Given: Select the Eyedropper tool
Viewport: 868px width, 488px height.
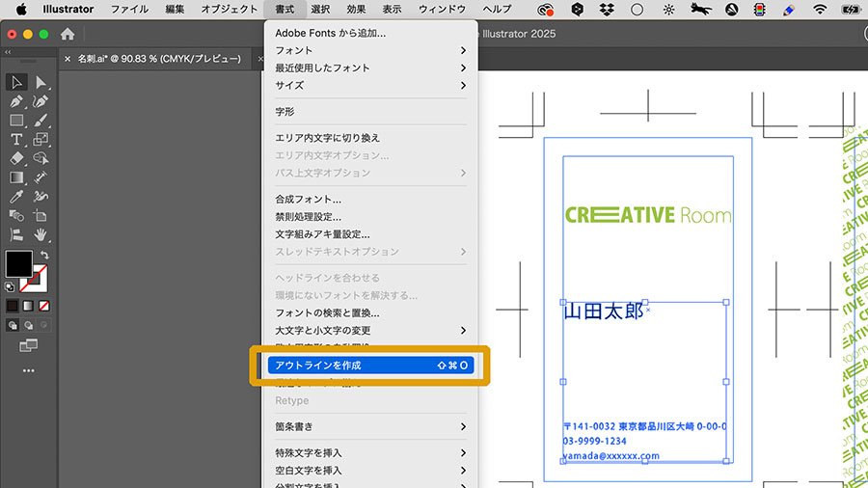Looking at the screenshot, I should (x=16, y=197).
